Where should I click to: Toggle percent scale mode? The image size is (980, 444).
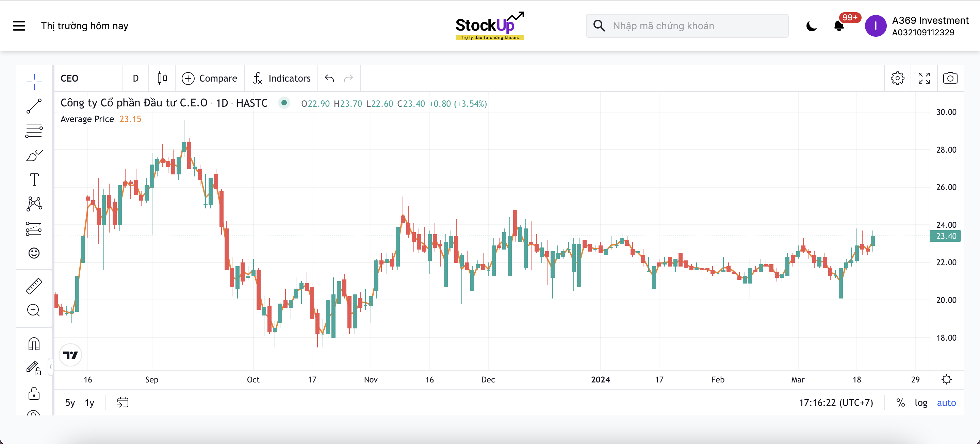900,403
